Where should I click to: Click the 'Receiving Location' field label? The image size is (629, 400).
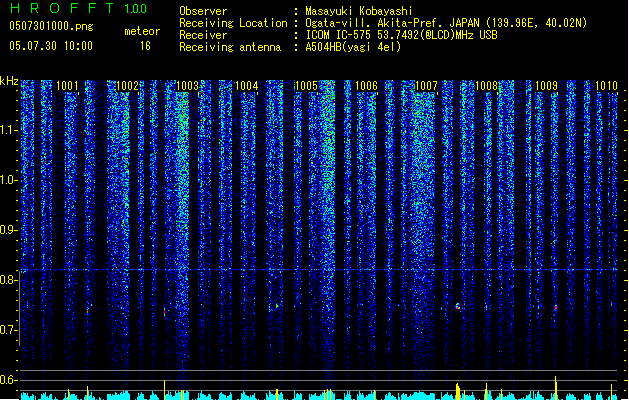pos(233,23)
